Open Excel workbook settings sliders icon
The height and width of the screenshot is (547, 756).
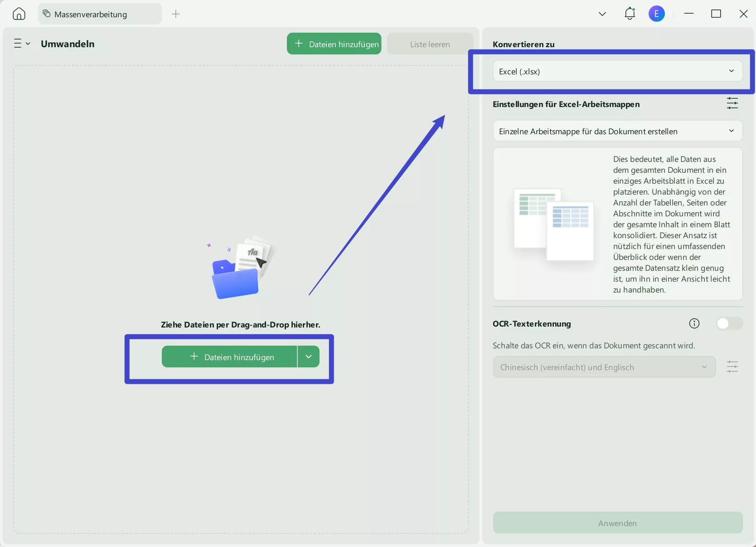[x=732, y=103]
